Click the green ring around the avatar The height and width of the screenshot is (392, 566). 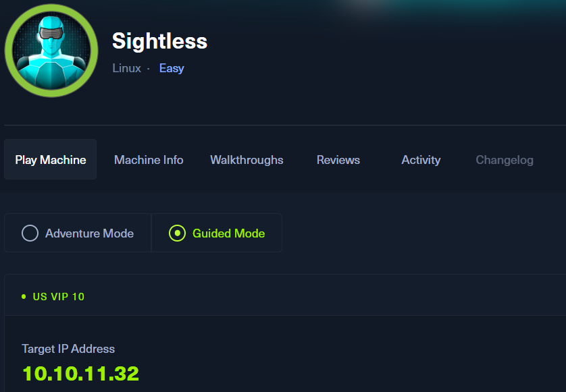coord(9,51)
